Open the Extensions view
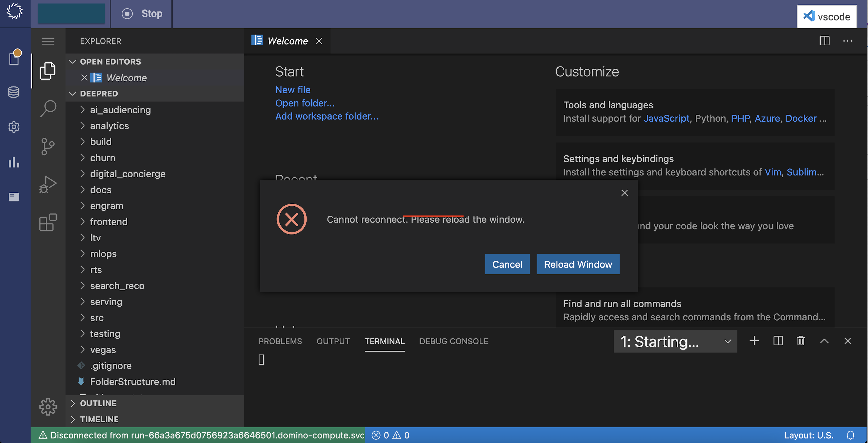The height and width of the screenshot is (443, 868). pos(48,222)
